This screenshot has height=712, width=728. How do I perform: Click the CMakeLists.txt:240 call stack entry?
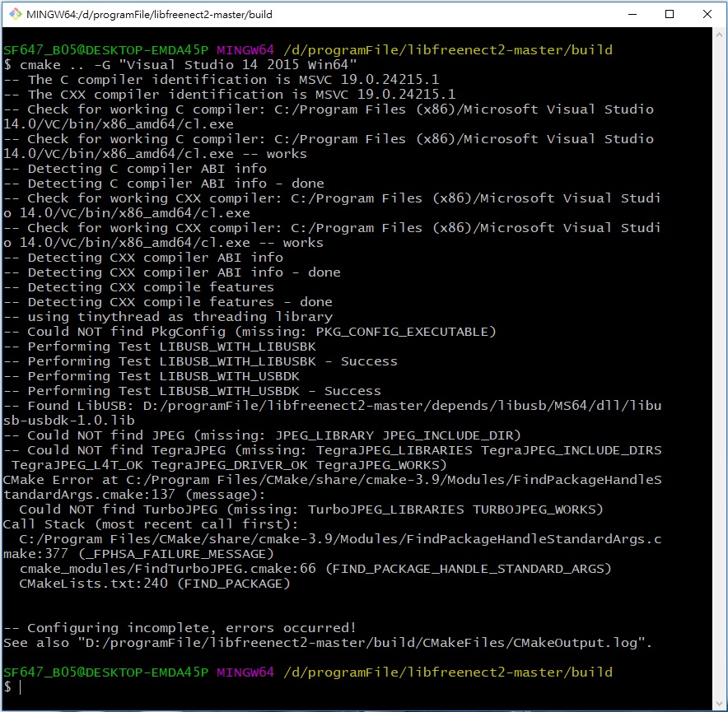click(154, 584)
